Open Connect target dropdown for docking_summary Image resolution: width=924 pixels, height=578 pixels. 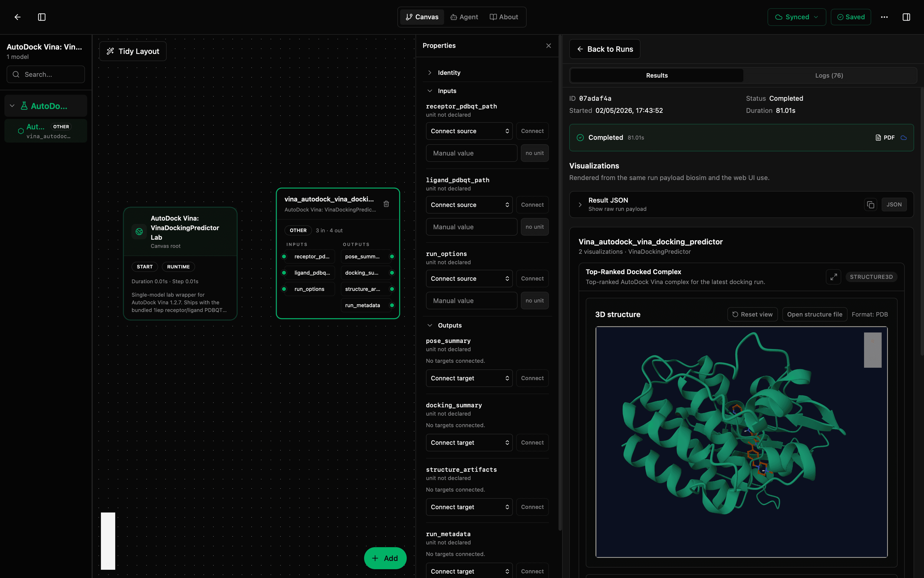(x=469, y=443)
